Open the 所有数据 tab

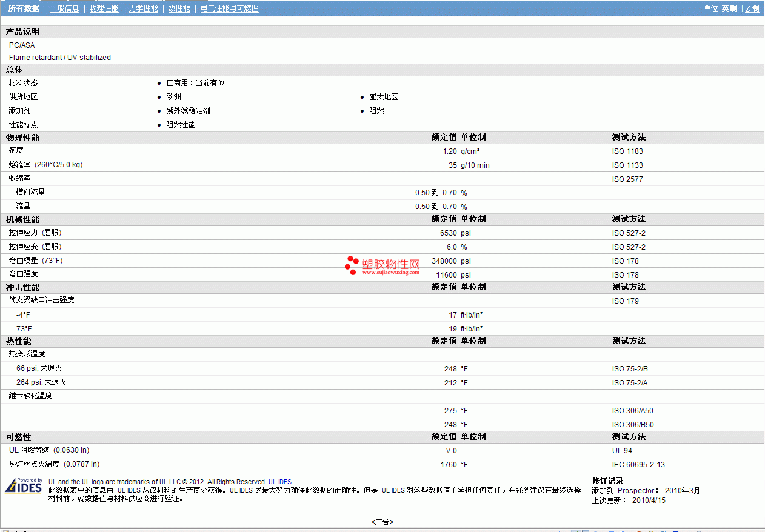click(x=24, y=8)
